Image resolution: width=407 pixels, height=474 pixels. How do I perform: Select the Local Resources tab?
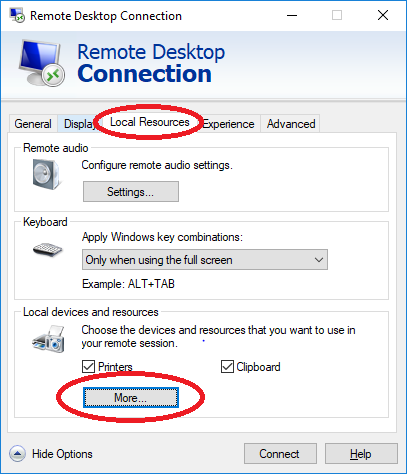pyautogui.click(x=150, y=122)
